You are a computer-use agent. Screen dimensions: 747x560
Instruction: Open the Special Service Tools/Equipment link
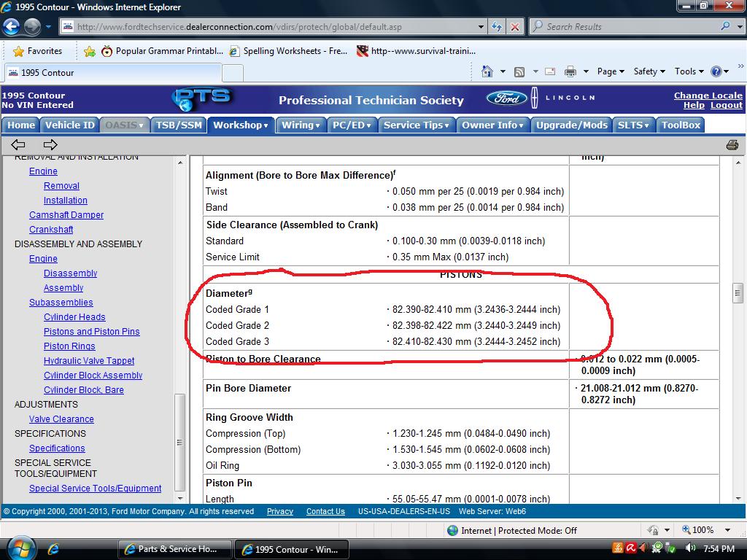coord(96,488)
